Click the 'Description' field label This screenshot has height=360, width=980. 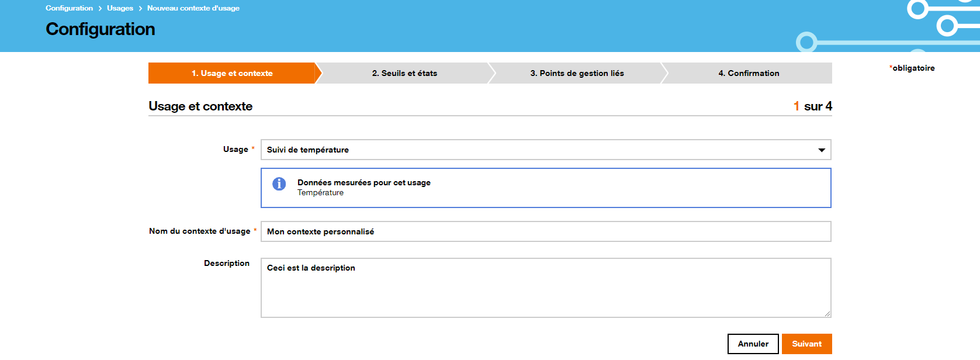click(x=227, y=263)
